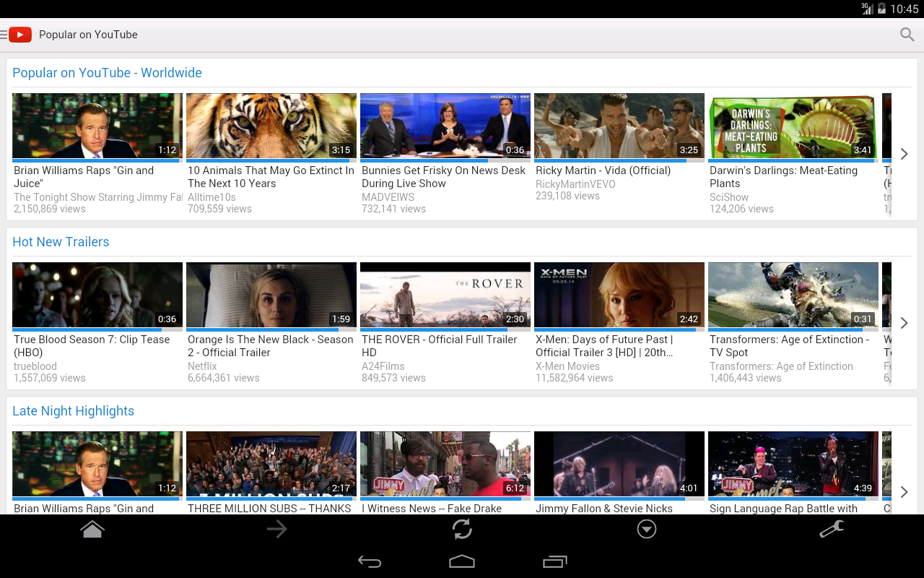Open settings via the wrench icon
Image resolution: width=924 pixels, height=578 pixels.
pyautogui.click(x=832, y=530)
